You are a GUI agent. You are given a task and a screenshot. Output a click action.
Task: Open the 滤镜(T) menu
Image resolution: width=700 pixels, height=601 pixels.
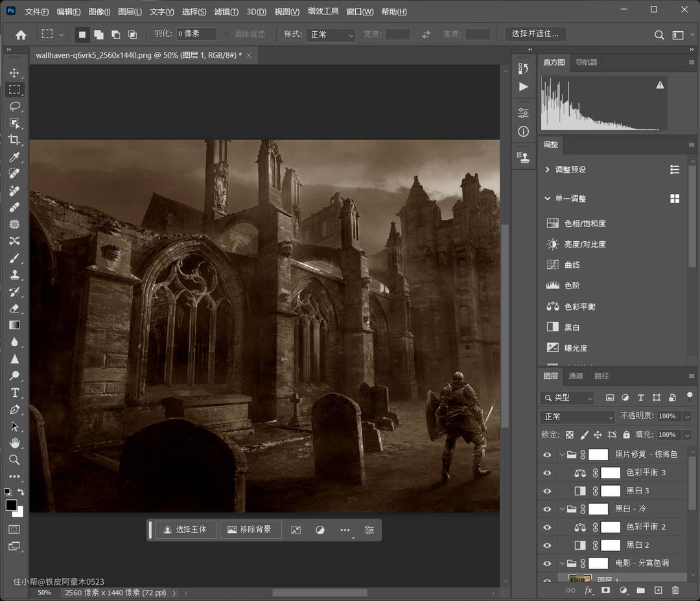coord(226,12)
